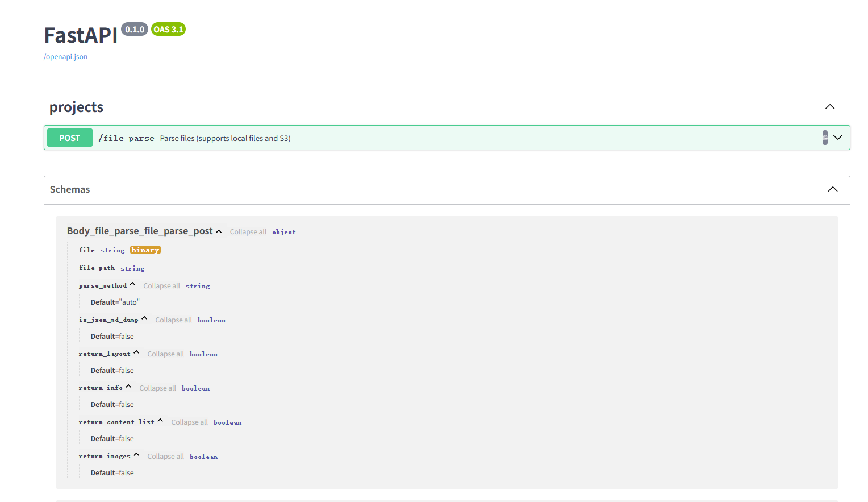Collapse the return_images property
This screenshot has width=868, height=502.
[136, 455]
